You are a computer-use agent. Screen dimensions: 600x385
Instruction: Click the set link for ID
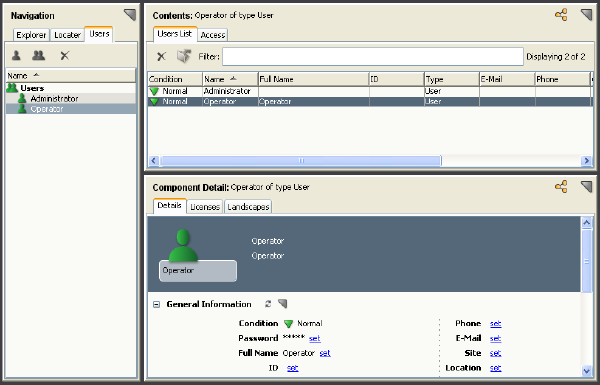tap(292, 368)
